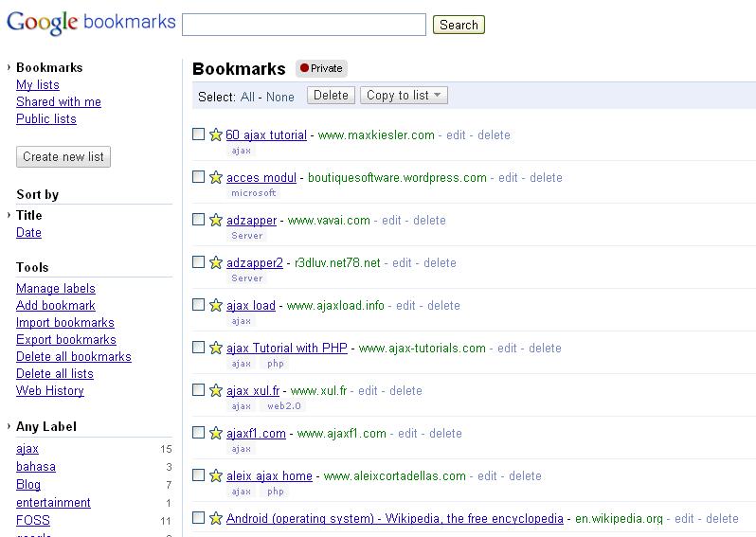Select None link in toolbar
Screen dimensions: 756x537
pos(280,97)
